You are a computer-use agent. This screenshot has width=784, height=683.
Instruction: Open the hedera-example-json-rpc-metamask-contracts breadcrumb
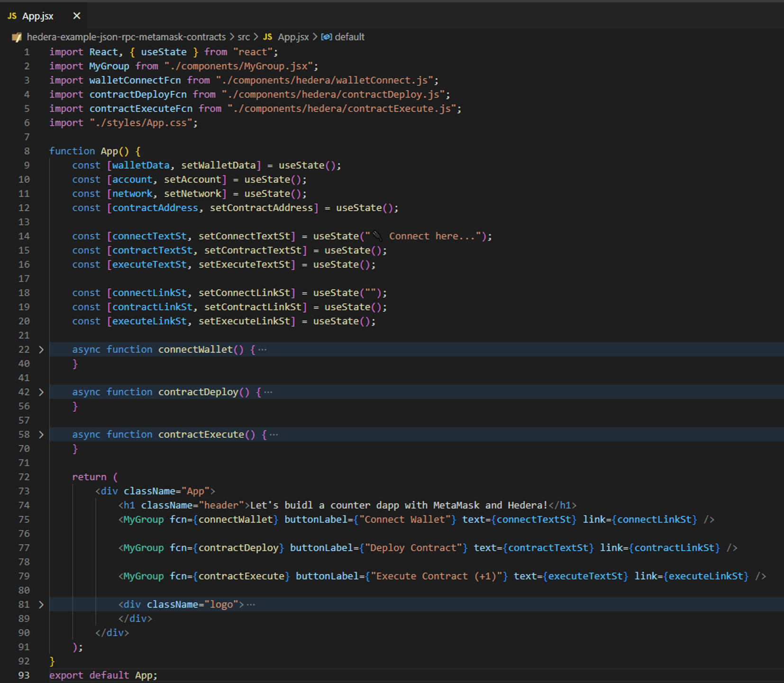(x=126, y=37)
